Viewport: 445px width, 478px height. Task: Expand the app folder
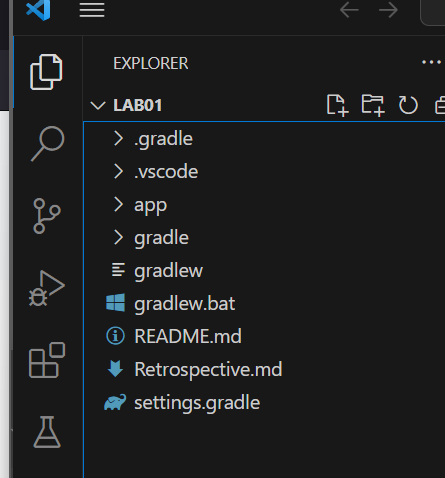tap(264, 204)
